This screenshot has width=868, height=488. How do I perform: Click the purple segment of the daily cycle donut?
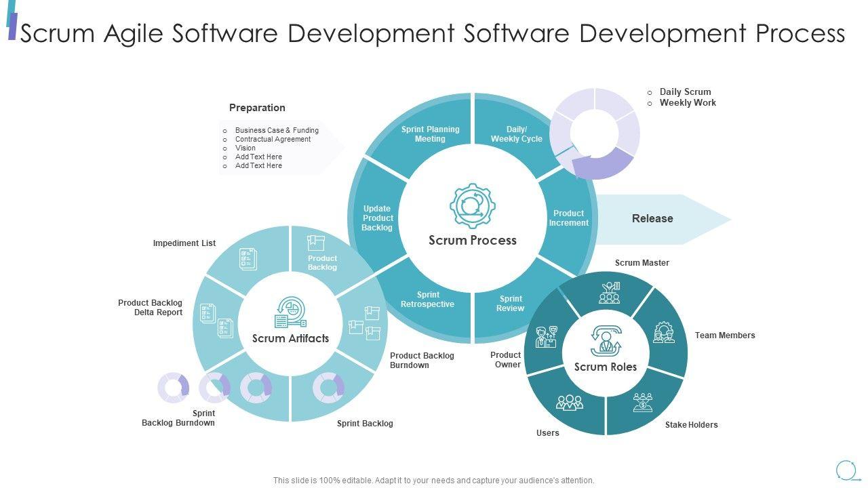click(x=602, y=165)
